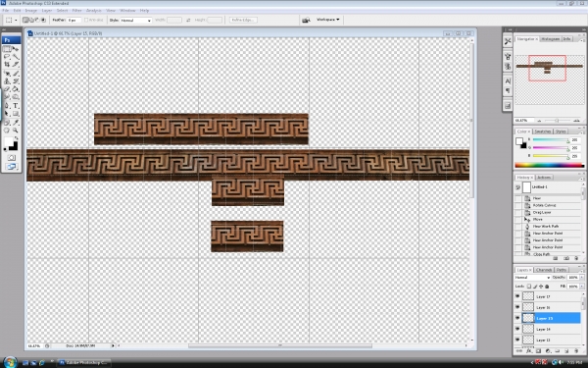Change screen mode from the toolbox
588x368 pixels.
[11, 167]
